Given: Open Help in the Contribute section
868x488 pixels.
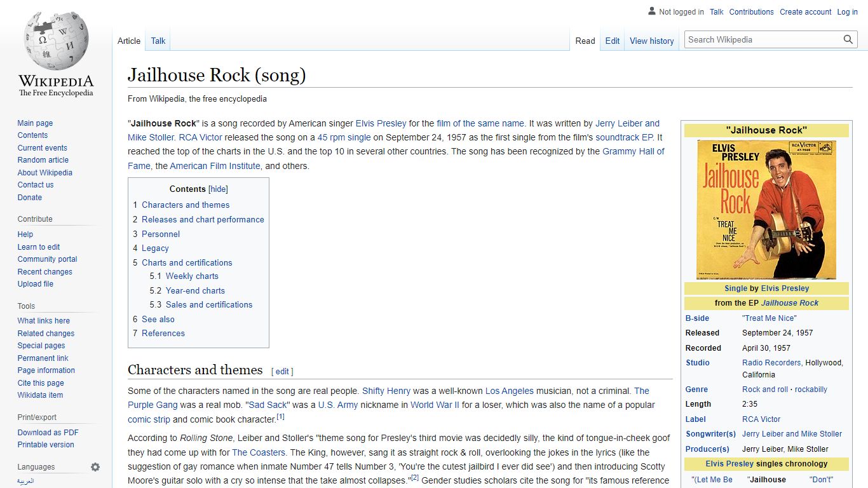Looking at the screenshot, I should 25,234.
